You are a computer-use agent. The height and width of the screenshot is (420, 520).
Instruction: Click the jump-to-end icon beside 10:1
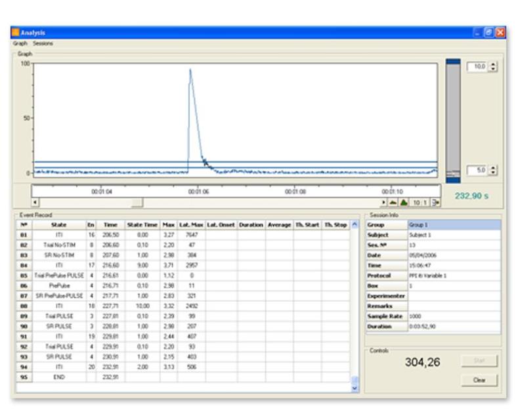435,203
